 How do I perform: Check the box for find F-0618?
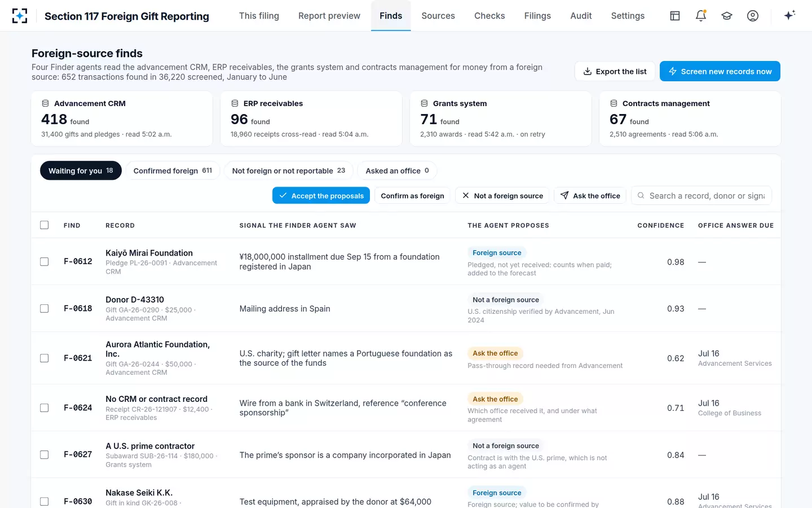pos(45,309)
